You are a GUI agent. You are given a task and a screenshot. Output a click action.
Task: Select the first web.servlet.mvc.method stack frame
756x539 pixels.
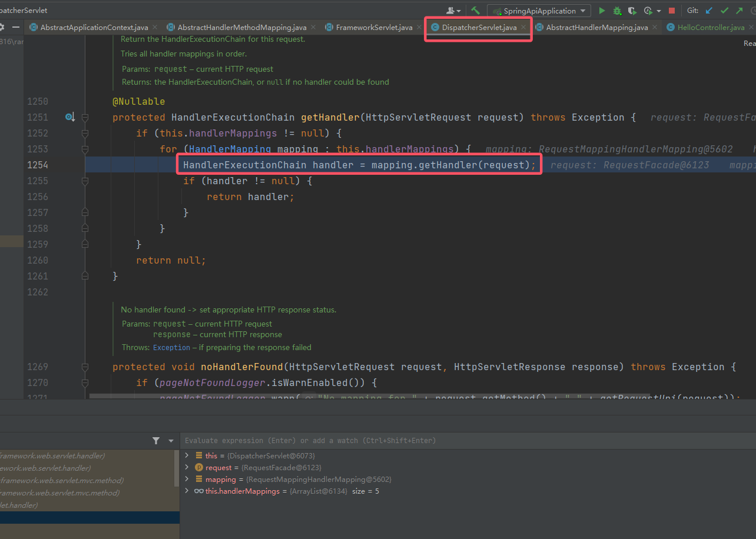pos(87,481)
